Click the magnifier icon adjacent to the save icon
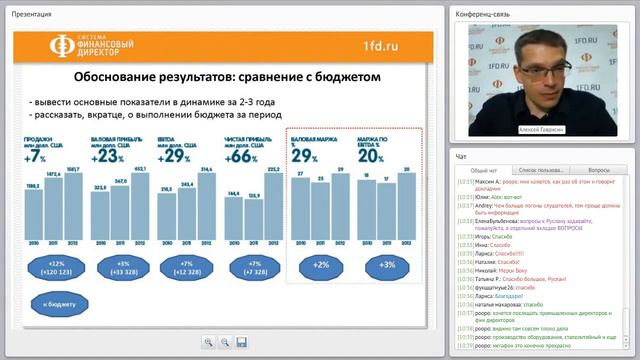 (225, 342)
